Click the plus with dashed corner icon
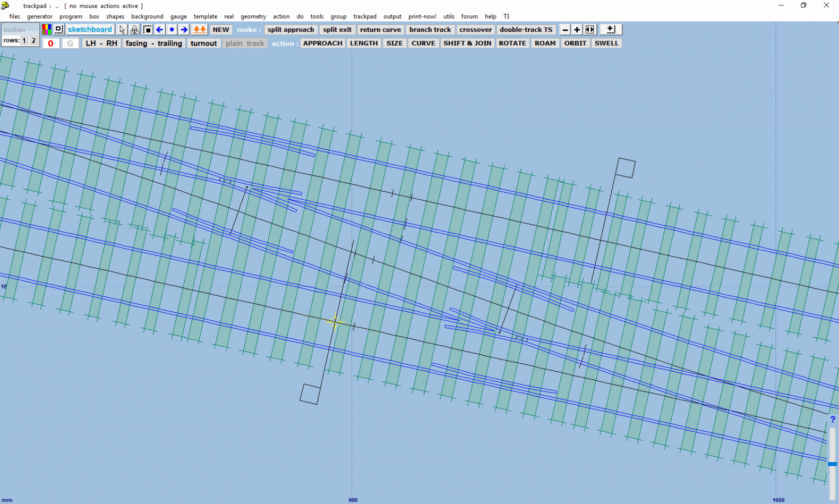The height and width of the screenshot is (504, 839). [x=611, y=30]
